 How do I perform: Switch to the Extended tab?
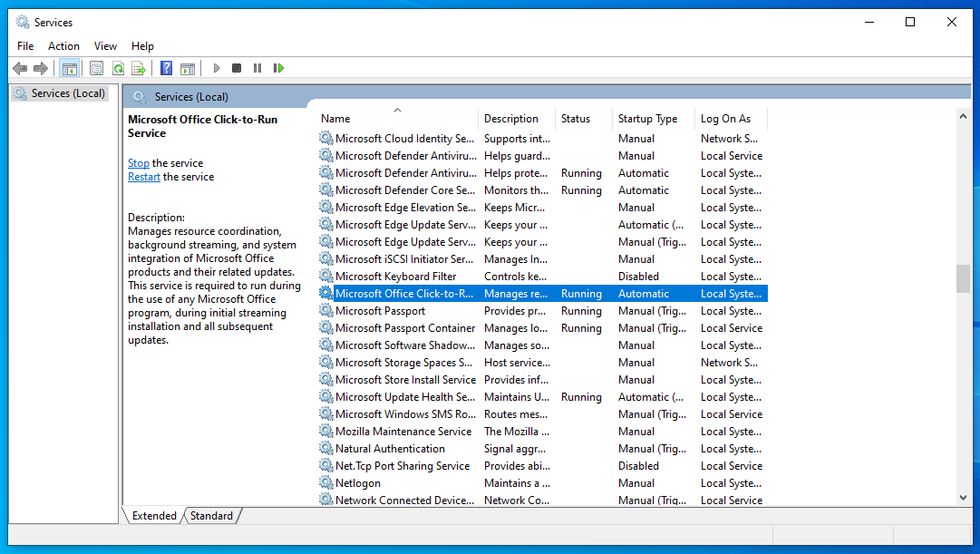154,516
